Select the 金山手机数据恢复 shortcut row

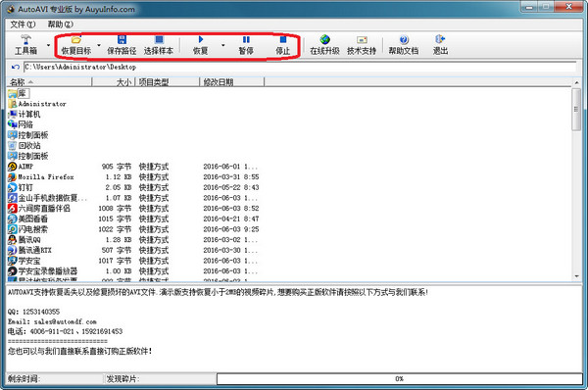coord(133,198)
